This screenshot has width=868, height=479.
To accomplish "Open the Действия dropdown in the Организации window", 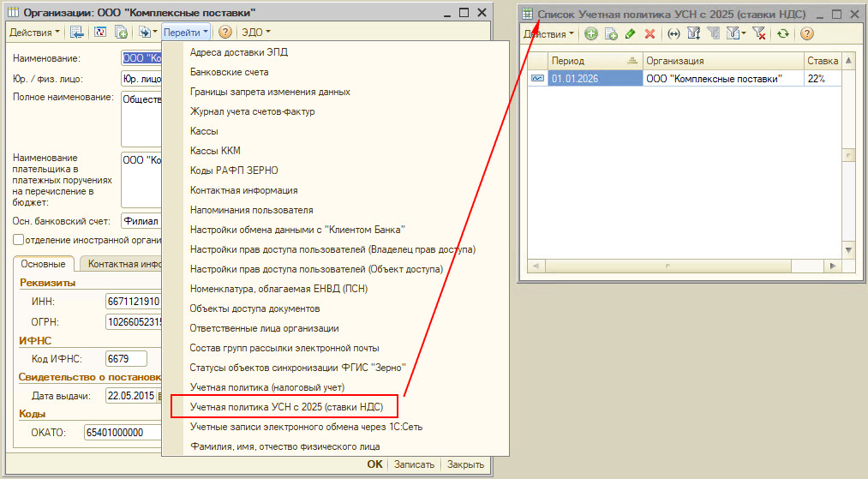I will click(x=33, y=32).
